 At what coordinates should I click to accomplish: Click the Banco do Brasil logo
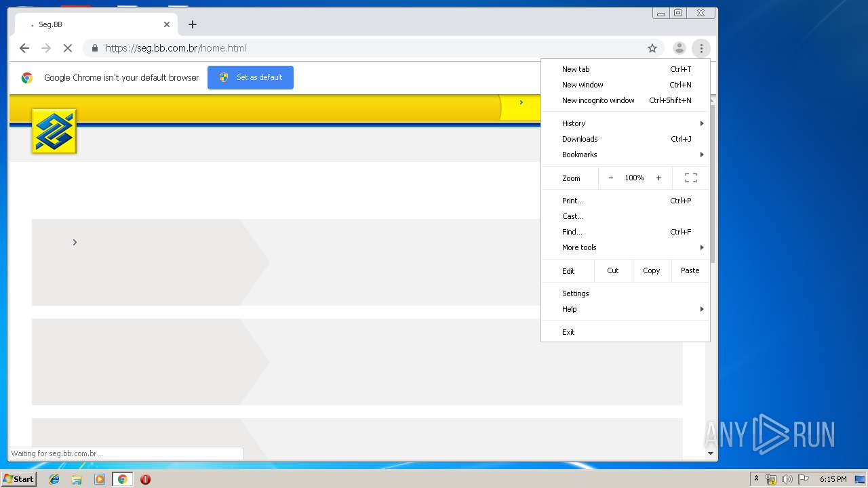(x=54, y=131)
